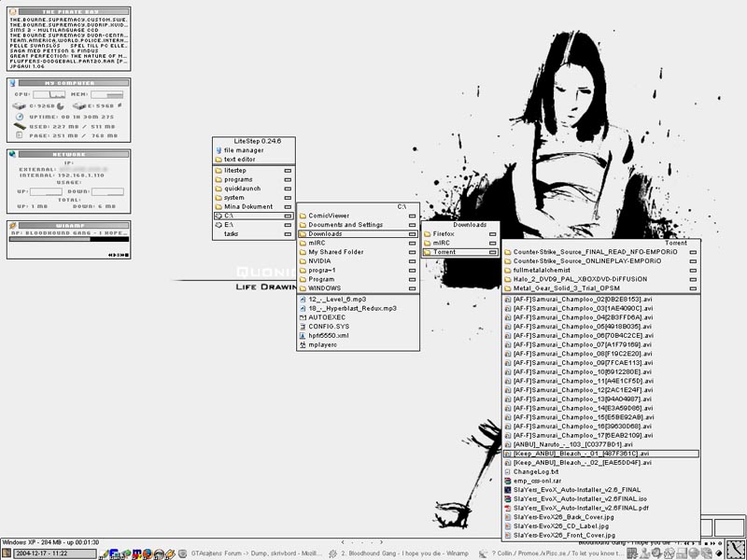Play 12_-_Level_6.mp3 from C:\ menu
This screenshot has height=560, width=747.
tap(358, 300)
